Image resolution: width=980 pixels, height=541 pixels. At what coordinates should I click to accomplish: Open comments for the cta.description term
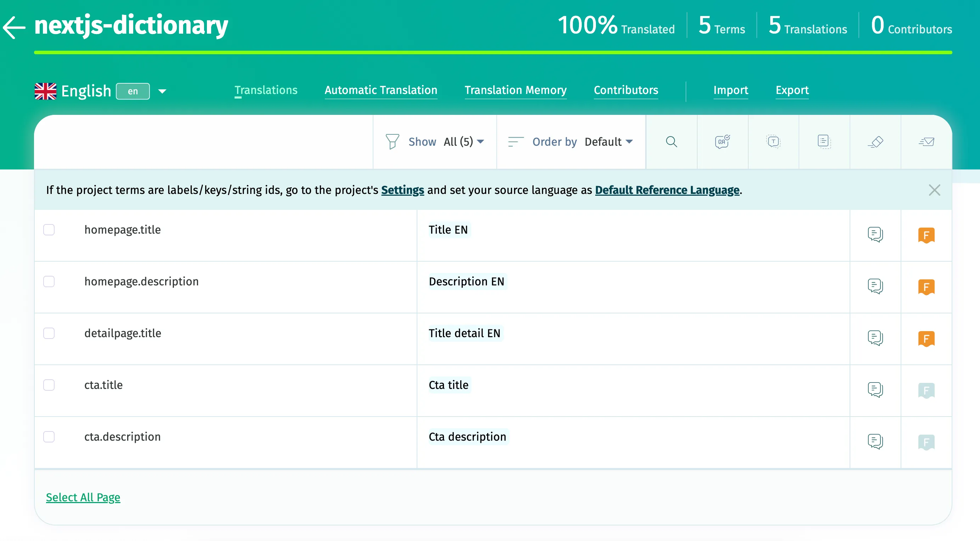click(875, 441)
